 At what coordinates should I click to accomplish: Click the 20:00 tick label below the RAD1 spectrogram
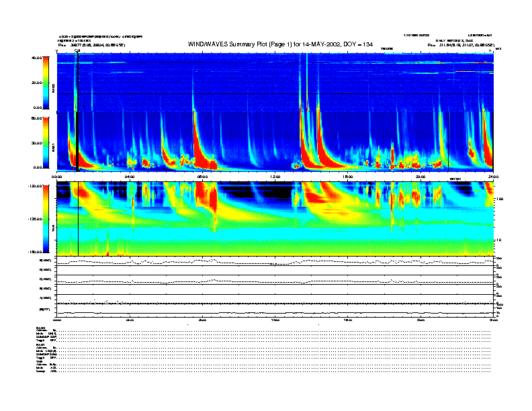pyautogui.click(x=420, y=177)
